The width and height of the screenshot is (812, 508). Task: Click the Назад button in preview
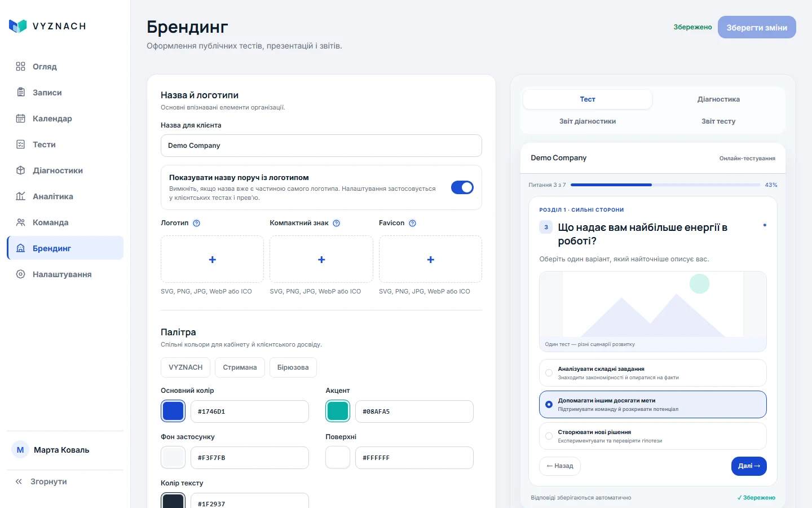(x=560, y=466)
